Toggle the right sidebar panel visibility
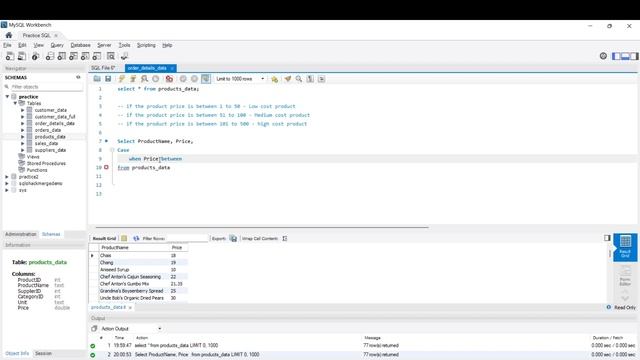 coord(634,56)
